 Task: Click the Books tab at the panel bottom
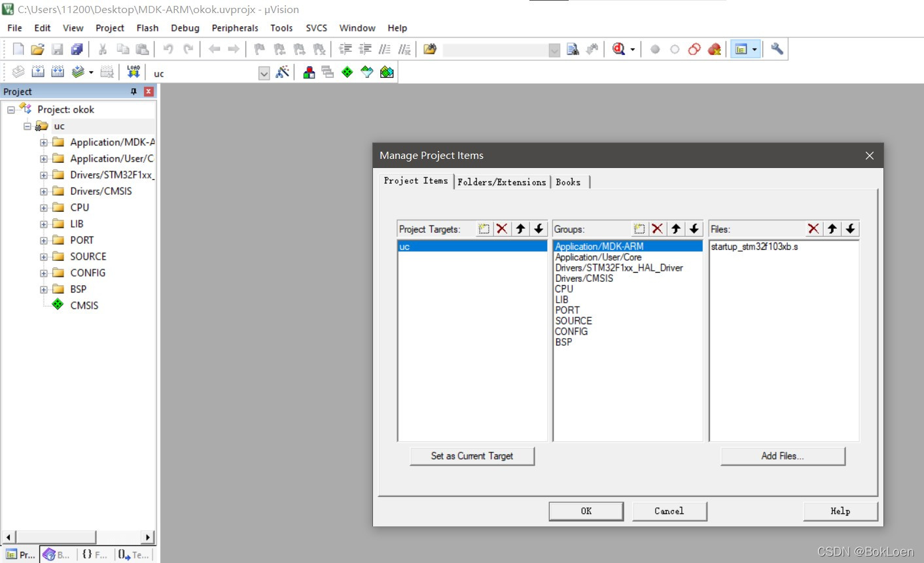tap(57, 554)
